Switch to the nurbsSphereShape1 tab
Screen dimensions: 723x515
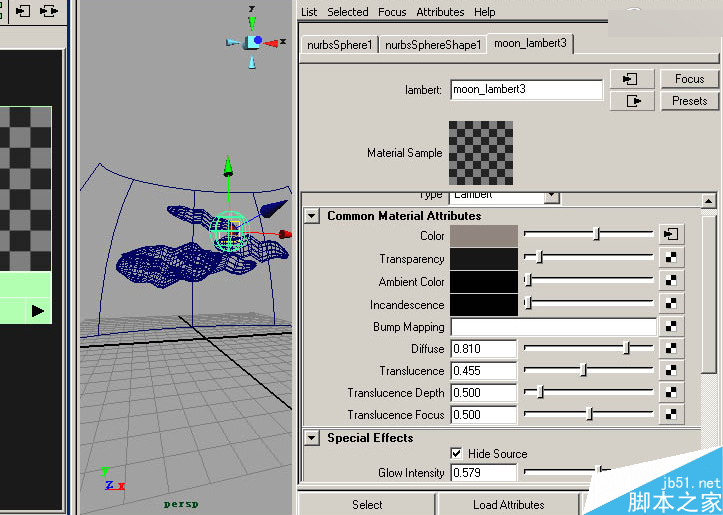coord(433,45)
